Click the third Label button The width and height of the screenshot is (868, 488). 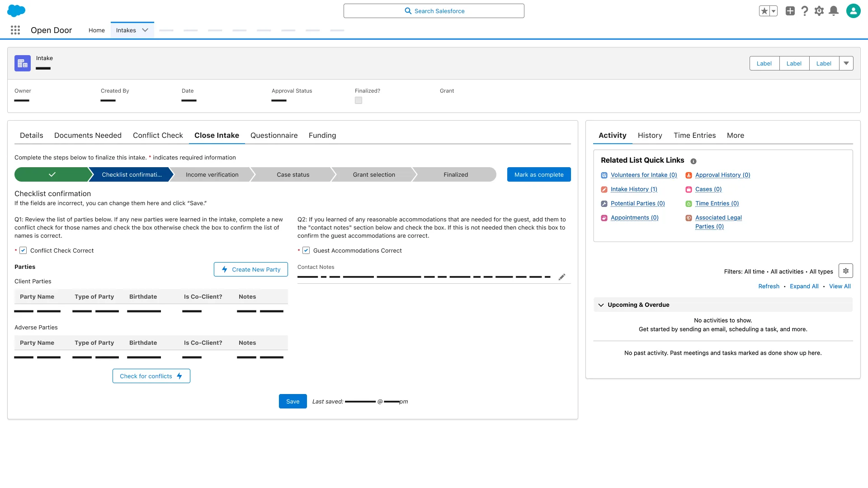point(824,63)
